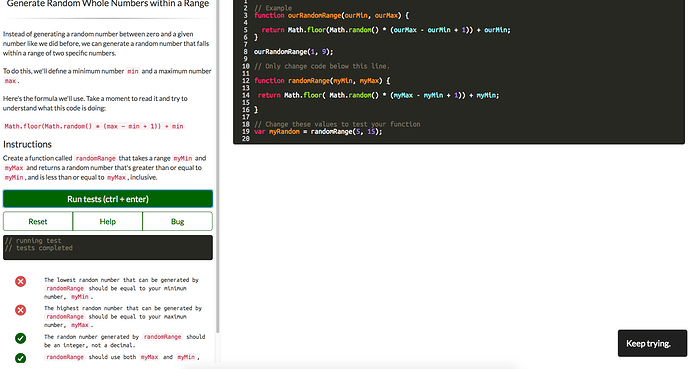Click the Reset button
The width and height of the screenshot is (690, 369).
[x=38, y=221]
